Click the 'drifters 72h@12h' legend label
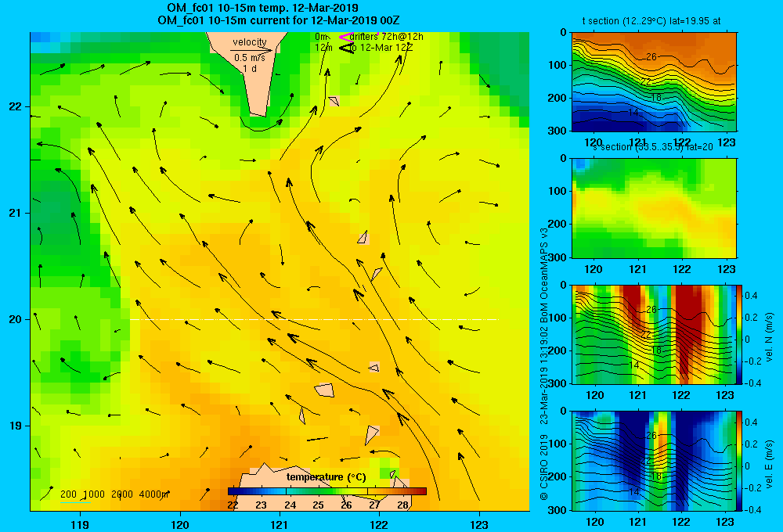Image resolution: width=783 pixels, height=532 pixels. point(387,37)
